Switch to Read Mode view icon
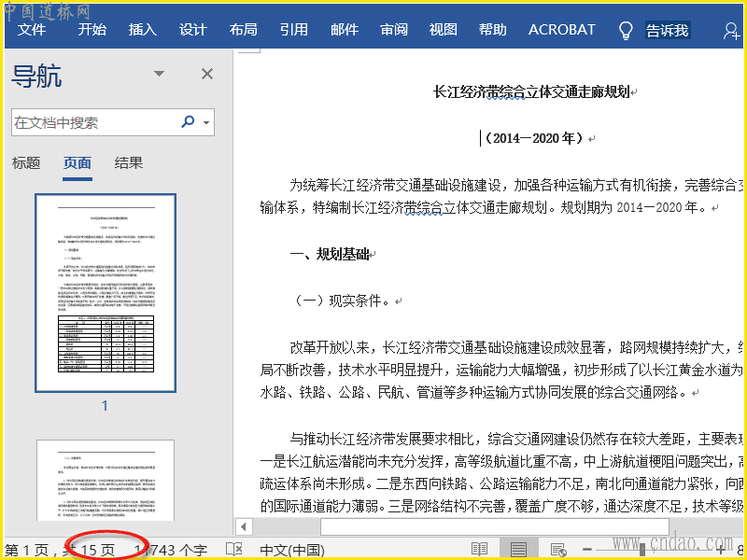The image size is (747, 560). pyautogui.click(x=479, y=549)
